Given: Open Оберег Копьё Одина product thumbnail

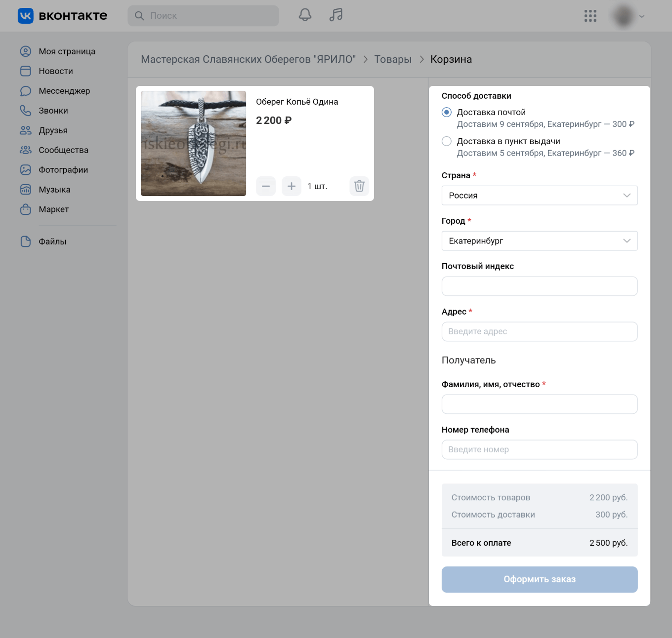Looking at the screenshot, I should 193,144.
